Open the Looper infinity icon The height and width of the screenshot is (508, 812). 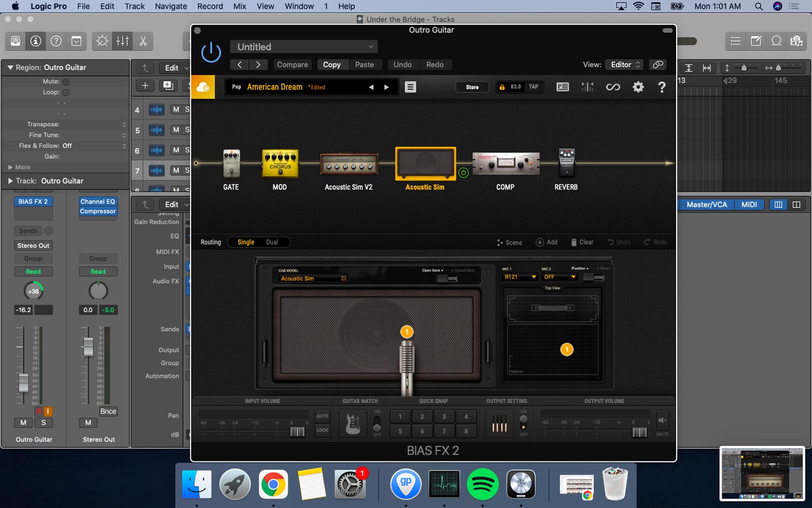613,87
